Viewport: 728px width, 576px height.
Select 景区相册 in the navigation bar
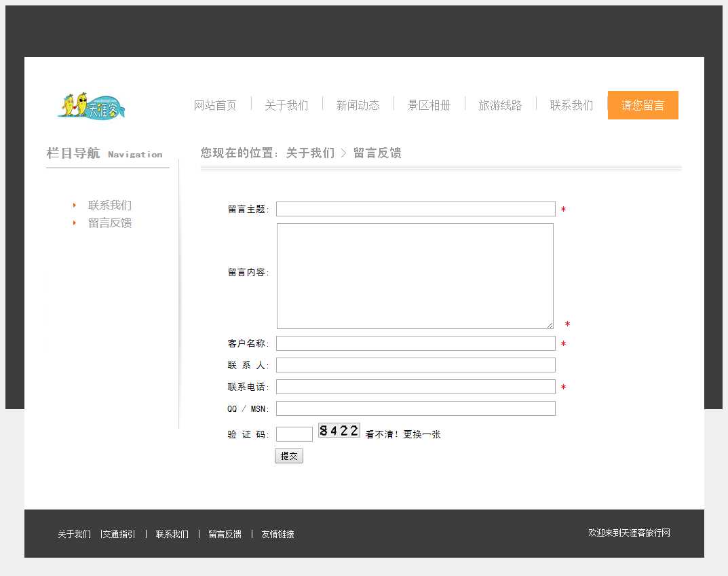click(429, 105)
